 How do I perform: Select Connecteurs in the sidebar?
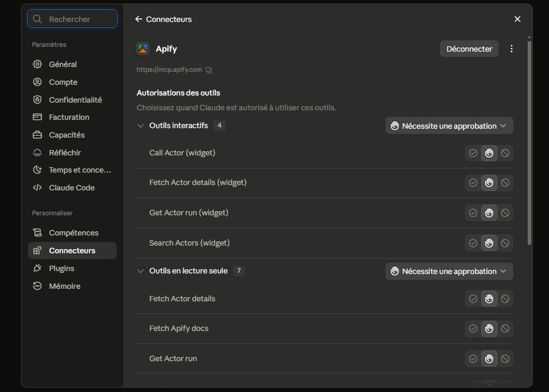72,250
